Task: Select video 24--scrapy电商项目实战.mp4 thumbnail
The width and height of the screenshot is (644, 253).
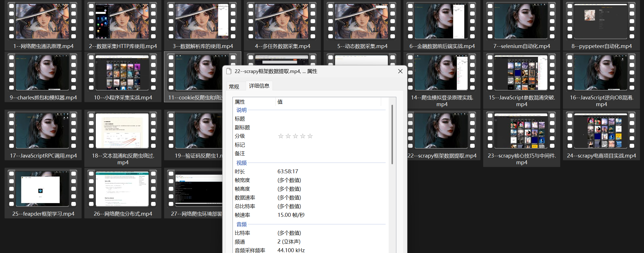Action: [601, 131]
